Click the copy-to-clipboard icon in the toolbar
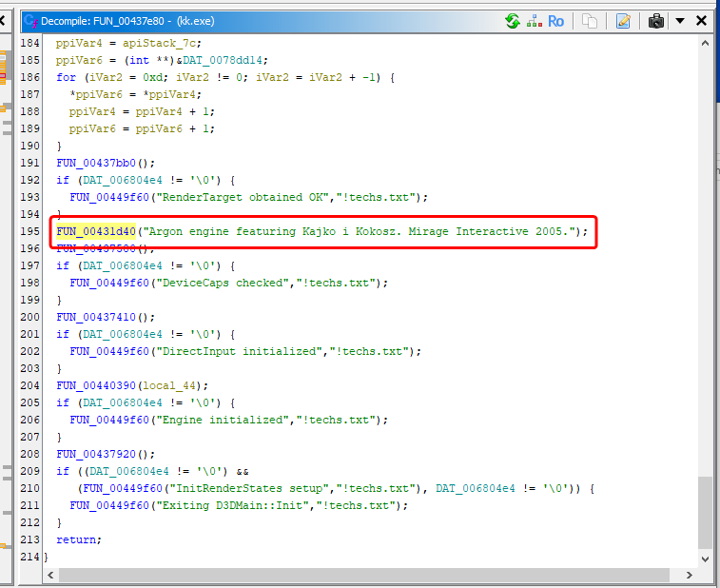 590,21
